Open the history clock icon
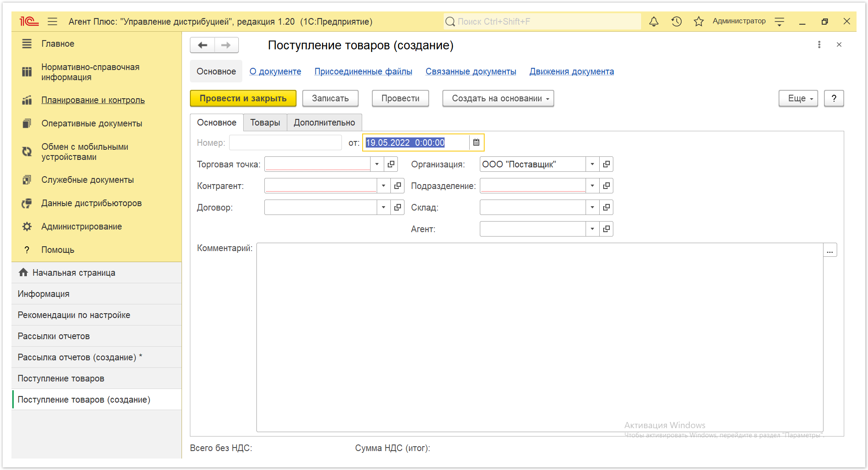Viewport: 868px width, 470px height. (x=676, y=21)
